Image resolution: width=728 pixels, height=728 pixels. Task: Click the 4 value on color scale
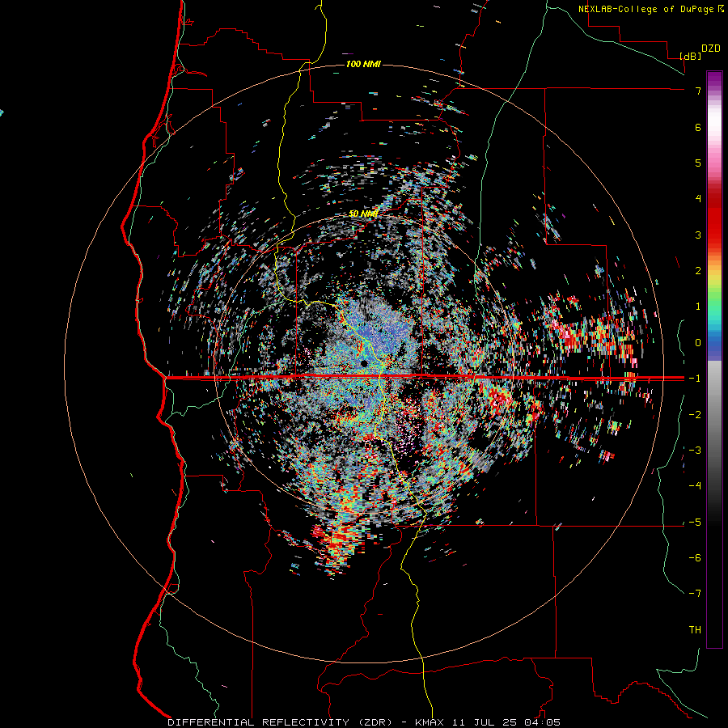[x=698, y=199]
